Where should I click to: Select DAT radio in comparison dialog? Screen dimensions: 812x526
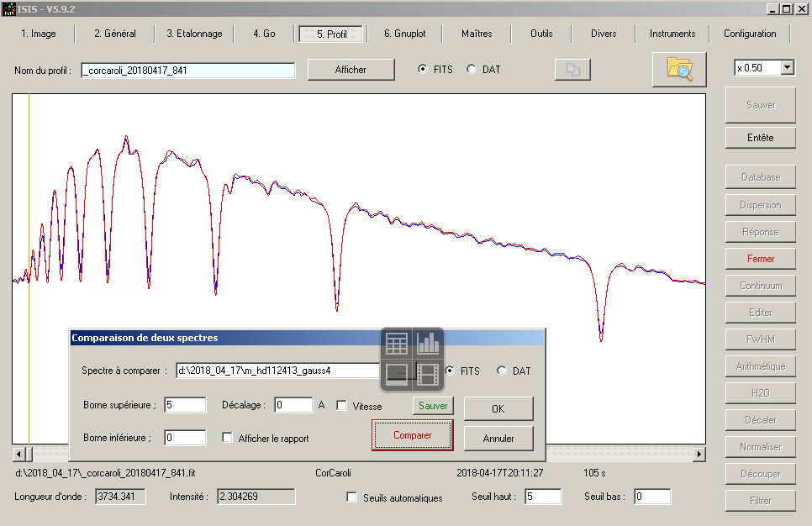(x=501, y=371)
